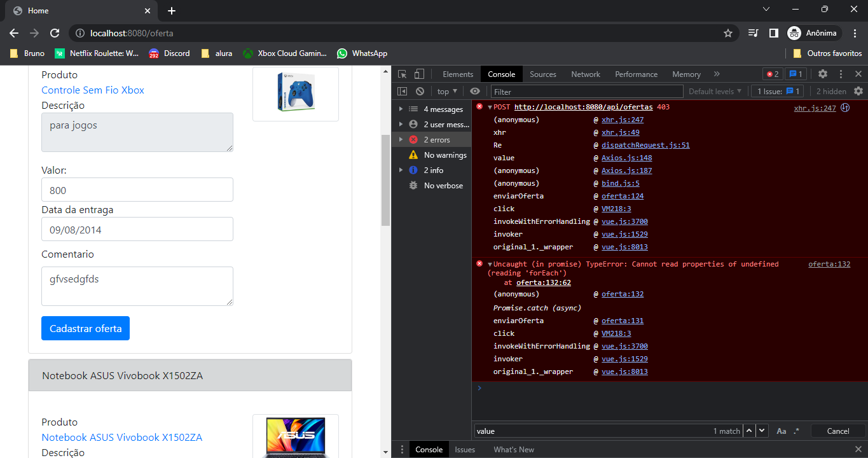Screen dimensions: 868x458
Task: Click the 1 message issues badge in top bar
Action: 796,74
